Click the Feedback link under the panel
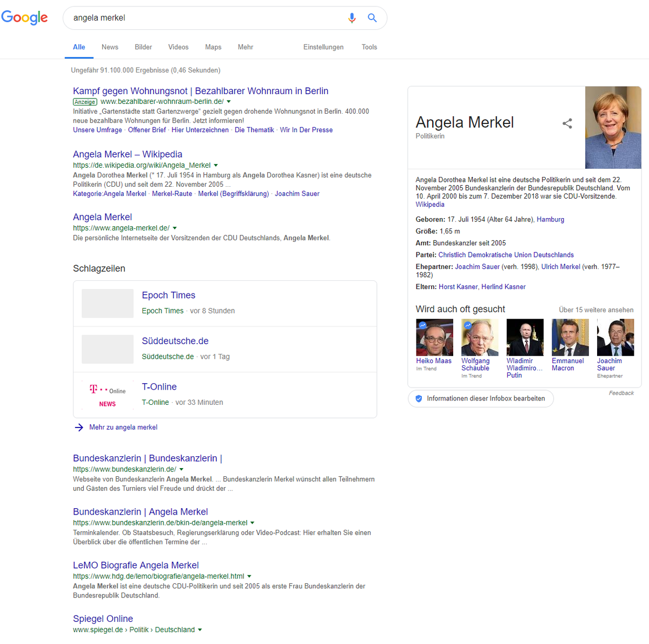This screenshot has height=644, width=649. point(621,393)
